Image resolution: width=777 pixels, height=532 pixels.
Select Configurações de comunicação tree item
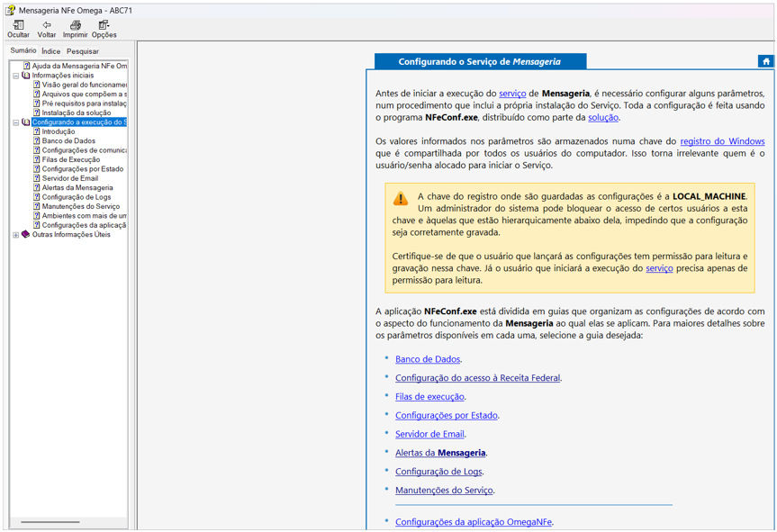tap(85, 150)
